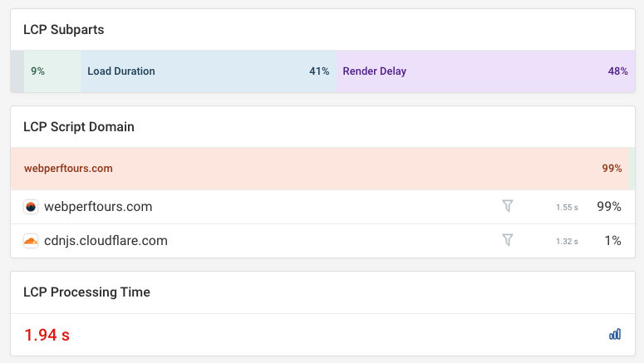
Task: Click the red 1.94 s processing time value
Action: (47, 336)
